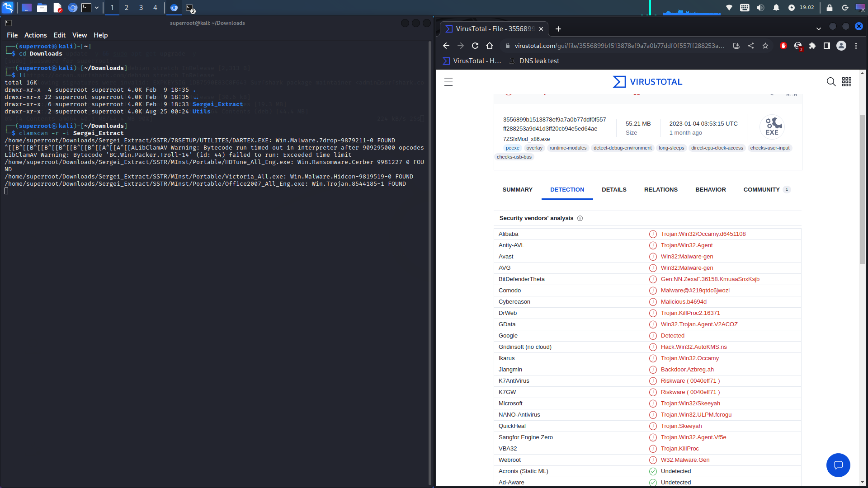
Task: Switch to the BEHAVIOR tab
Action: 710,189
